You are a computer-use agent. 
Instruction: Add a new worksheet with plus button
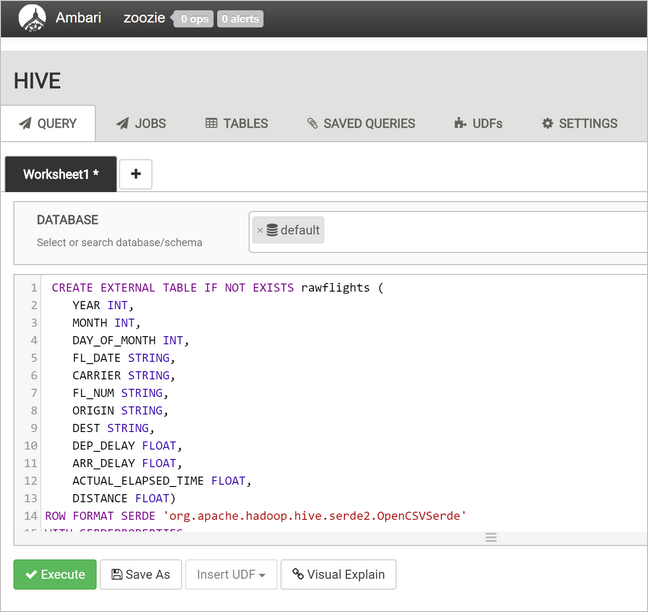(x=135, y=174)
